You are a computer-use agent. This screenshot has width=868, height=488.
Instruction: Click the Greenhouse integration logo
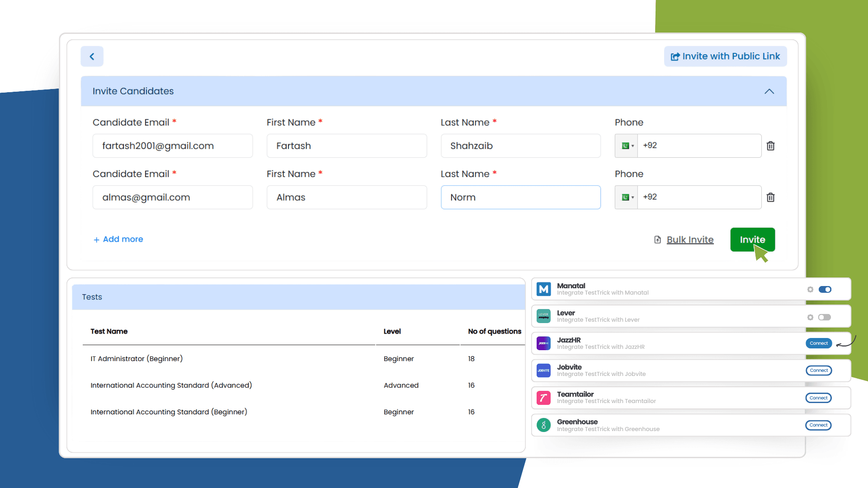pos(543,425)
